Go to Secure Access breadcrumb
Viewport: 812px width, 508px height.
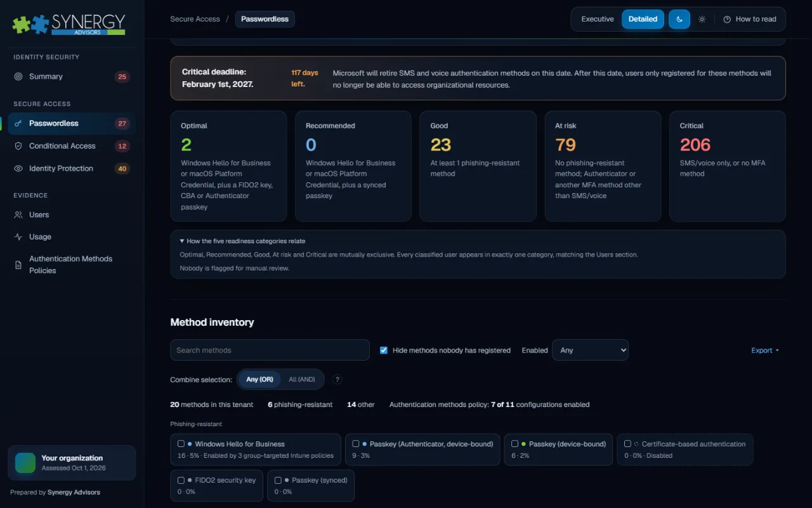195,19
